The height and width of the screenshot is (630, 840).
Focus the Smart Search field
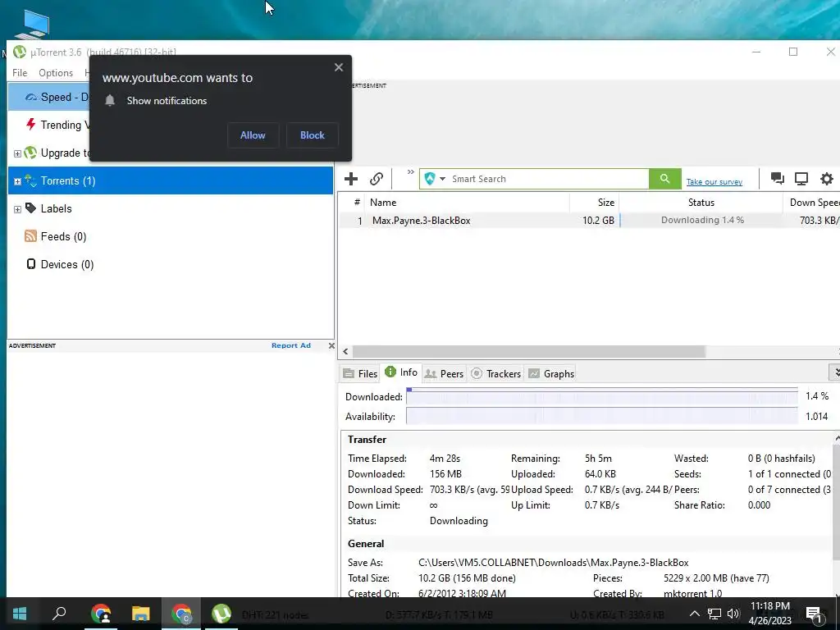coord(549,179)
